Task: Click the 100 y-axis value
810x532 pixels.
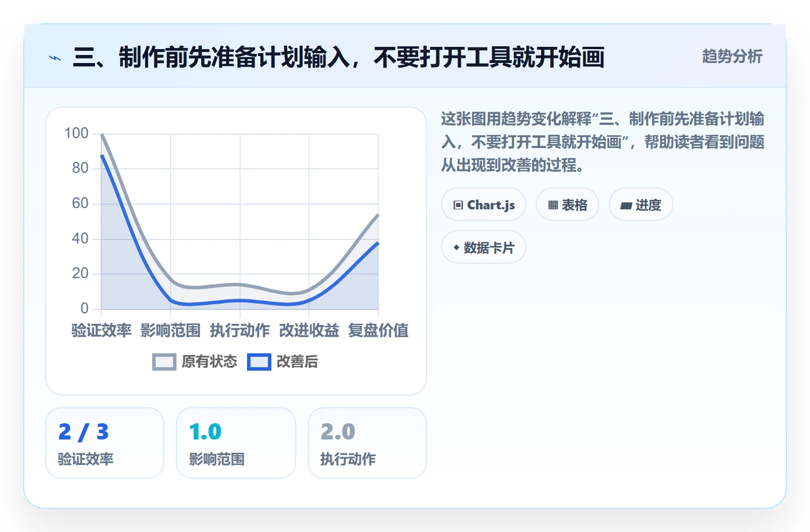Action: [x=76, y=134]
